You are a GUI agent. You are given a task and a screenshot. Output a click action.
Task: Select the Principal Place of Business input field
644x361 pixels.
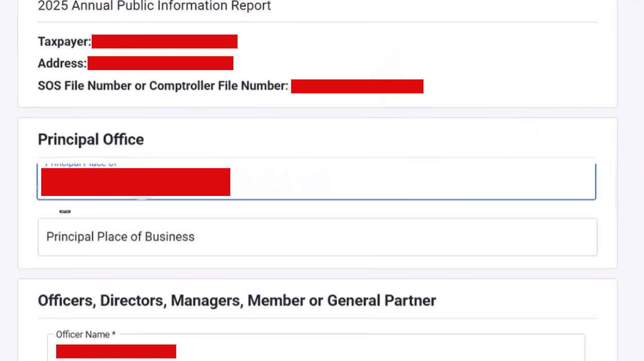[317, 237]
